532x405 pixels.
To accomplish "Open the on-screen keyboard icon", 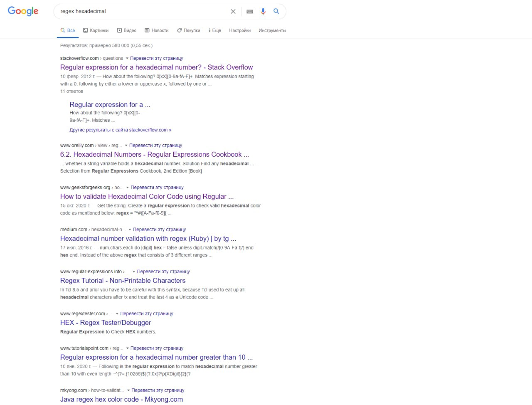I will tap(250, 12).
